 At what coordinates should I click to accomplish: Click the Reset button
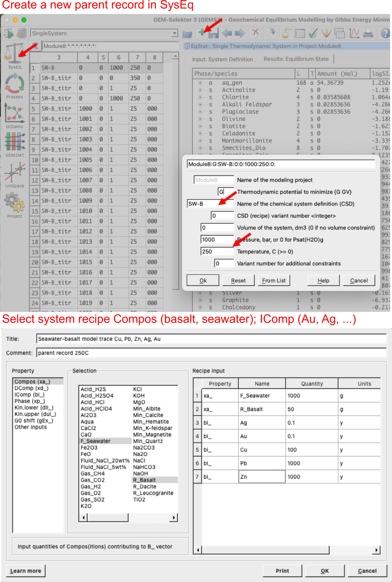coord(238,281)
